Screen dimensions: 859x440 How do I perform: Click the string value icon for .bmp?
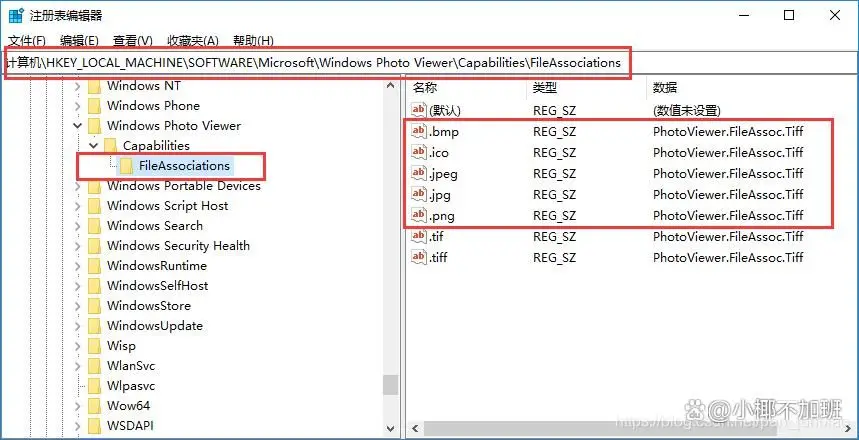point(419,131)
